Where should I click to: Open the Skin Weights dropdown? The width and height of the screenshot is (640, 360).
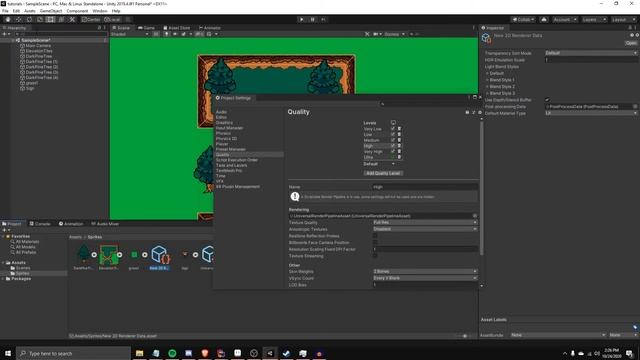425,271
